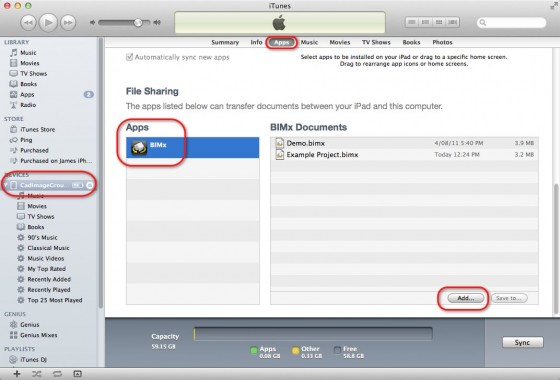Select Example Project.bimx document
The width and height of the screenshot is (560, 380).
[x=404, y=155]
